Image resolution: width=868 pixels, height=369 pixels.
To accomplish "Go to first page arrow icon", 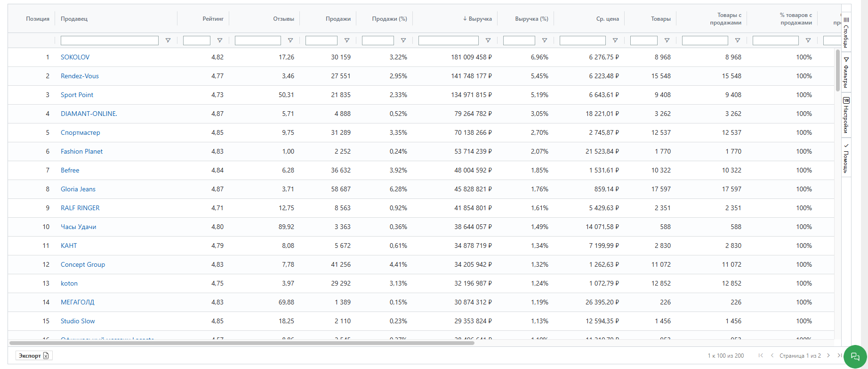I will click(x=761, y=355).
